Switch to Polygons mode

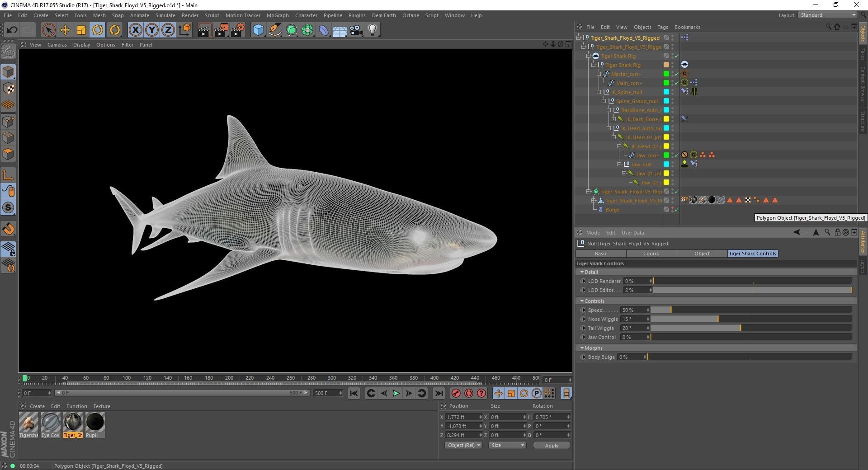point(8,154)
